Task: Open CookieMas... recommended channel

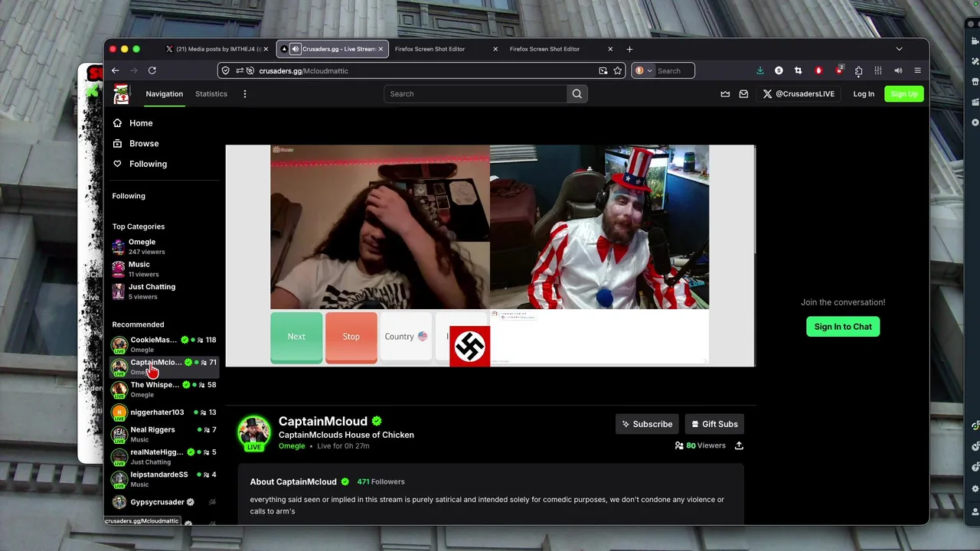Action: [164, 344]
